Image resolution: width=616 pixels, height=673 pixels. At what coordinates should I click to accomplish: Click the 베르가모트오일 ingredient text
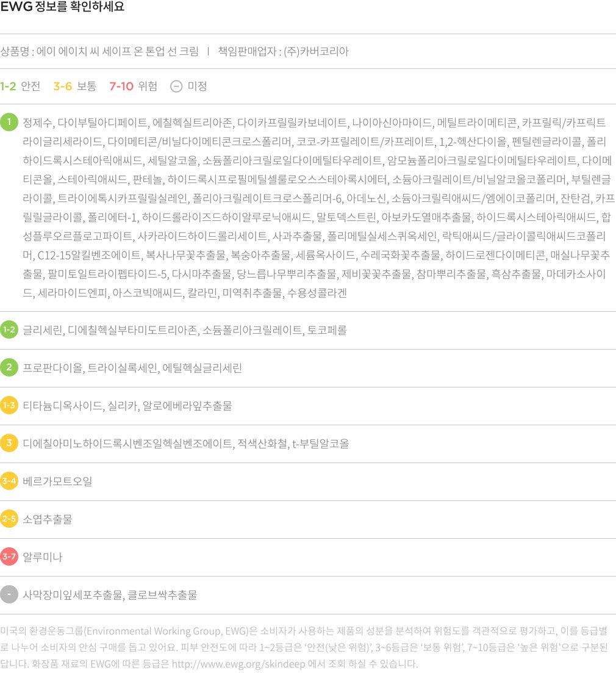(x=57, y=481)
